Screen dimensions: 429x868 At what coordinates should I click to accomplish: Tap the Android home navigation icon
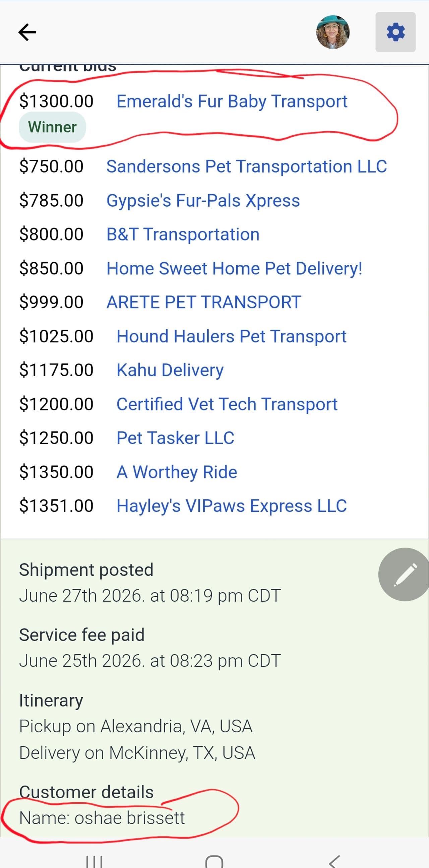214,861
